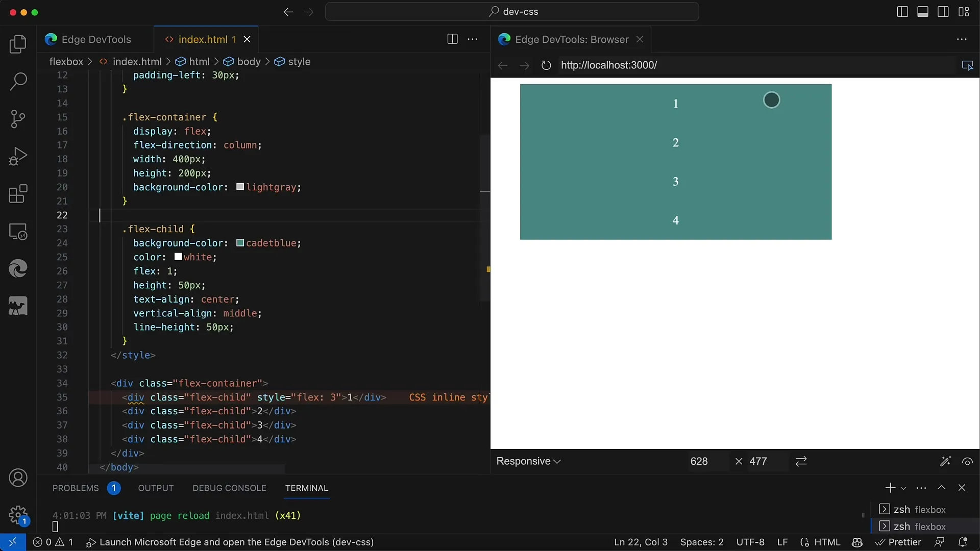This screenshot has height=551, width=980.
Task: Click the viewport width field showing 628
Action: [x=699, y=461]
